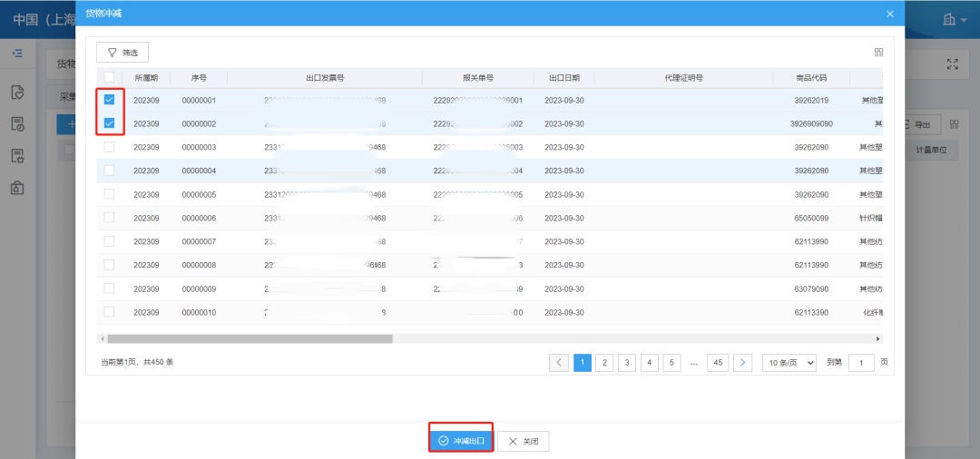Screen dimensions: 980x459
Task: Click the fullscreen expand icon behind the dialog
Action: coord(952,63)
